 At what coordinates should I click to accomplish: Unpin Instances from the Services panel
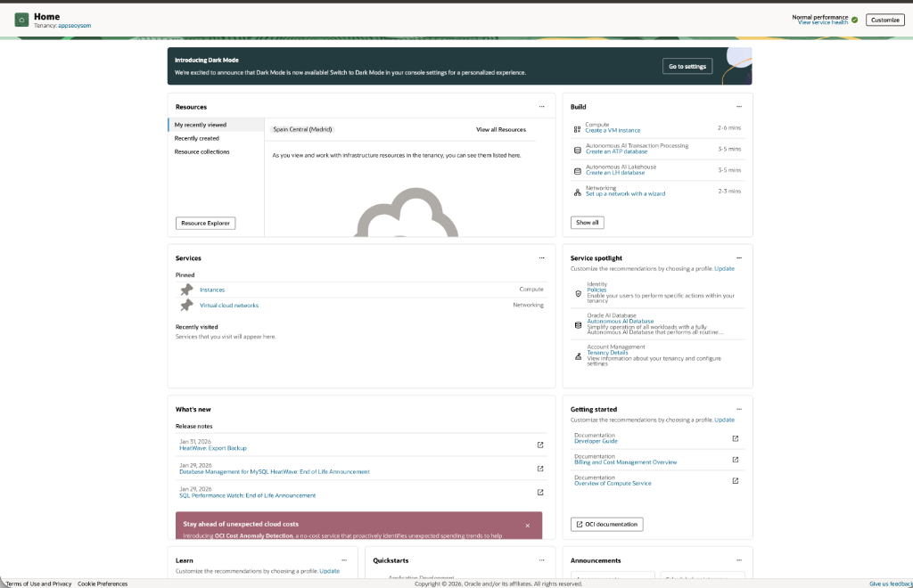pyautogui.click(x=185, y=290)
